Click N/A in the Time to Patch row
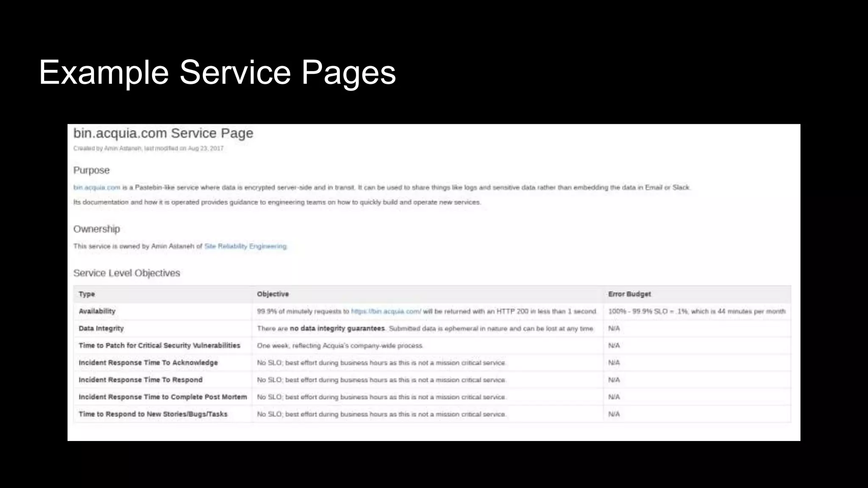Viewport: 868px width, 488px height. coord(614,346)
